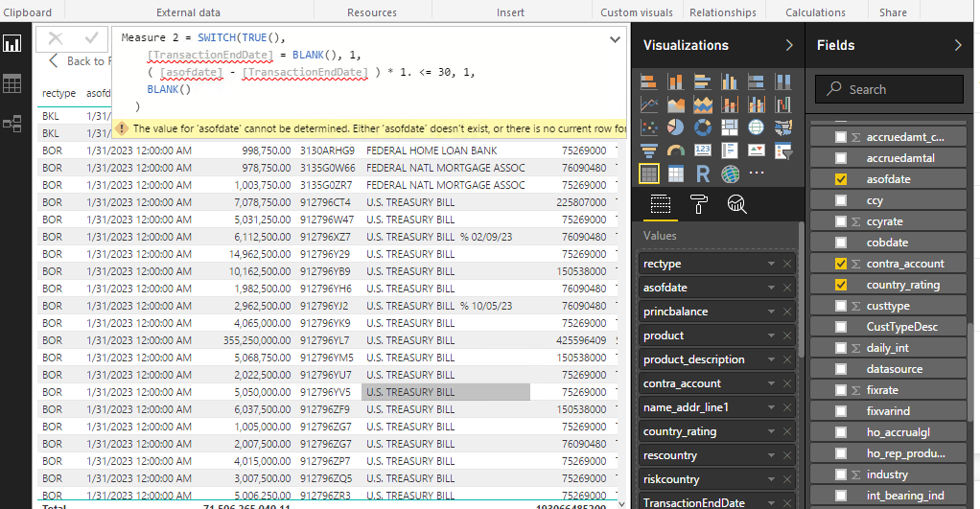The image size is (980, 509).
Task: Remove name_addr_line1 from Values
Action: pos(787,407)
